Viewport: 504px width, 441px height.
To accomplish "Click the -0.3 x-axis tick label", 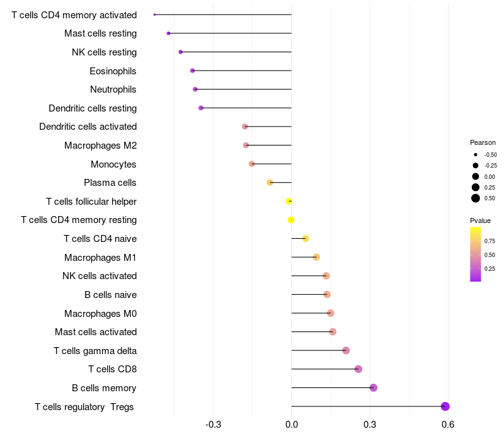I will pos(213,425).
